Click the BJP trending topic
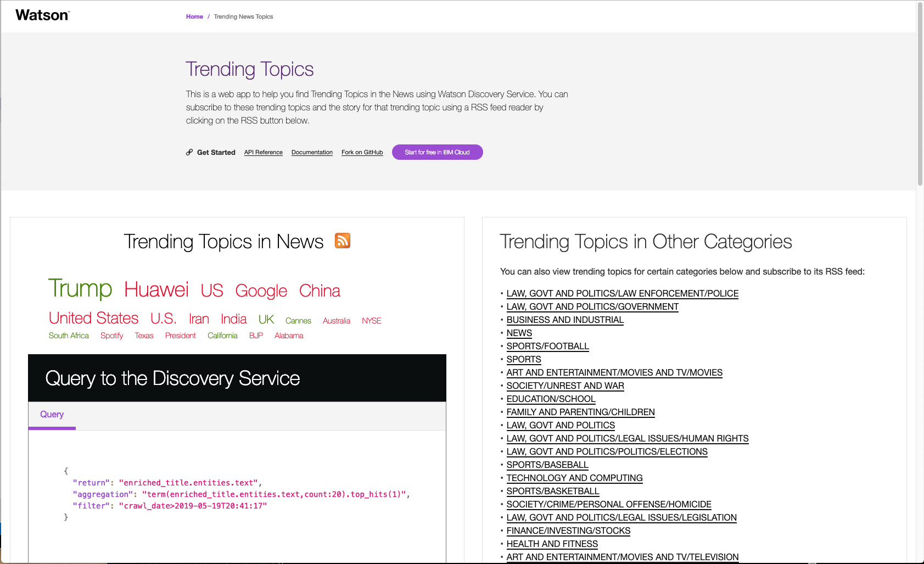Image resolution: width=924 pixels, height=564 pixels. click(256, 336)
